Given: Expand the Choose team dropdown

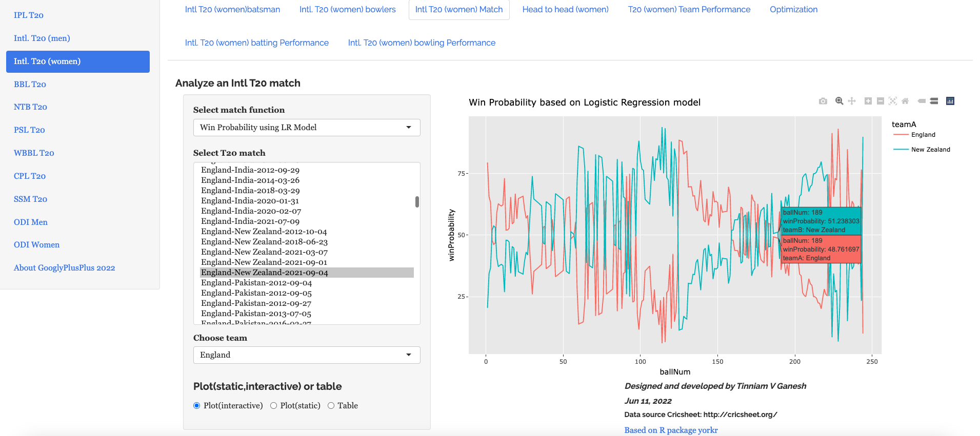Looking at the screenshot, I should (306, 355).
